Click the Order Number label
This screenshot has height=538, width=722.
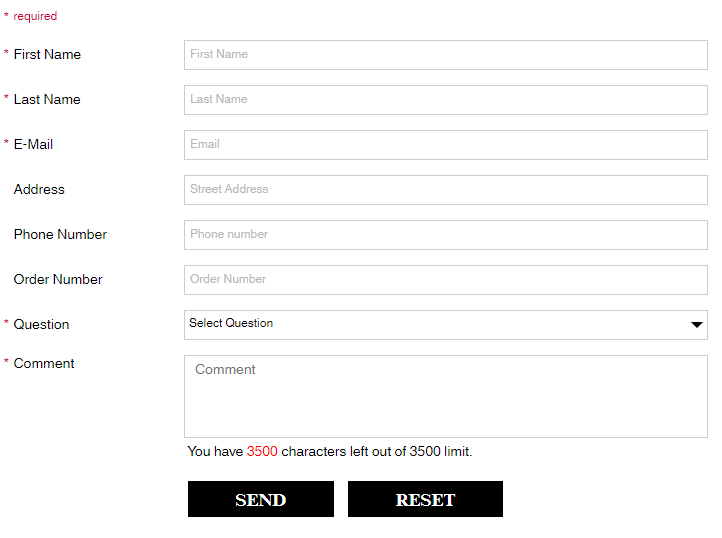[x=58, y=280]
